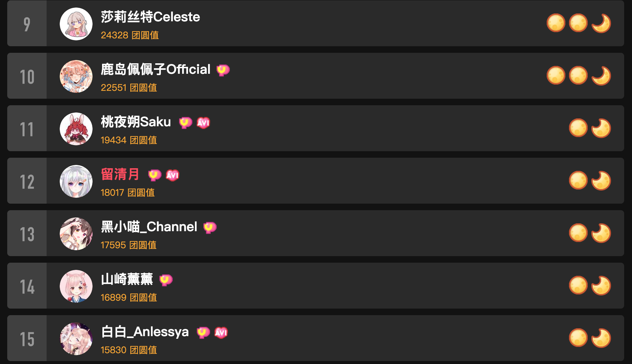Click the first full moon icon in rank 10 row

coord(556,76)
